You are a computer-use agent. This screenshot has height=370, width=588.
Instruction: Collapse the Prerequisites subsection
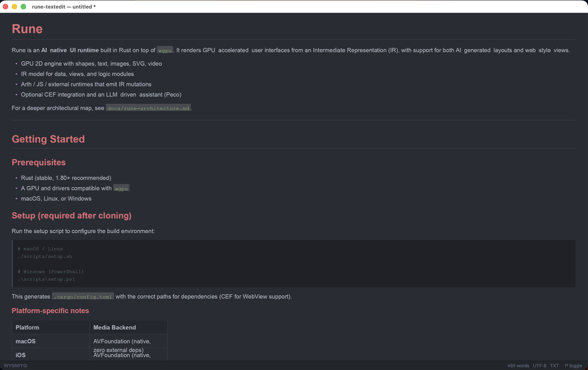39,162
